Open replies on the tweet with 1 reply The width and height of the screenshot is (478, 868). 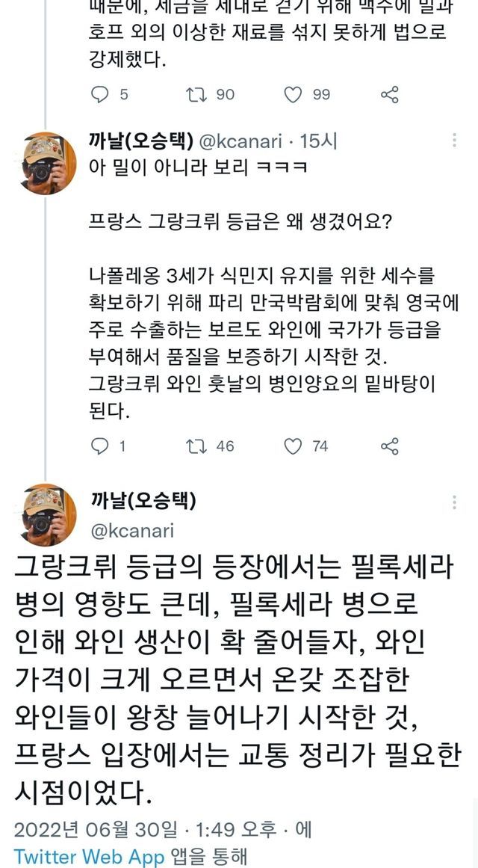(100, 446)
